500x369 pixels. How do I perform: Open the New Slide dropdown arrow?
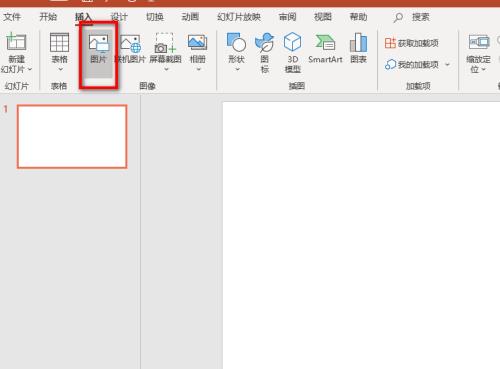(x=30, y=69)
